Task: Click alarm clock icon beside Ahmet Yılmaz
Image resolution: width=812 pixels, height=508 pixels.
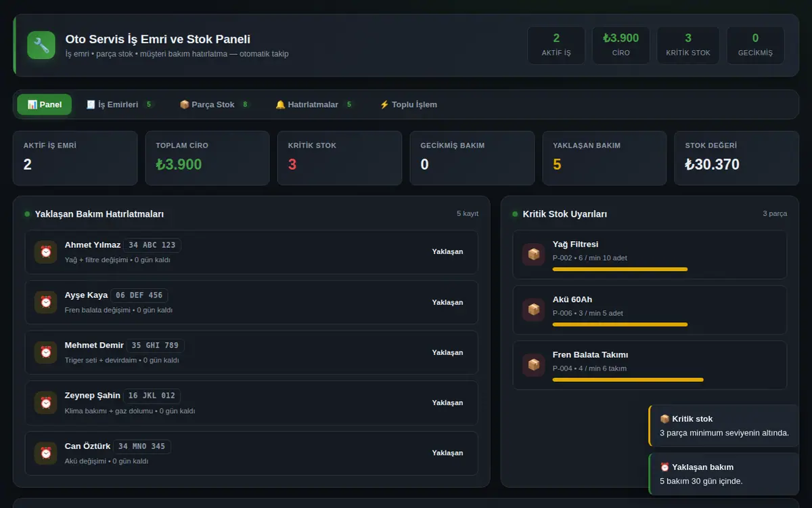Action: (x=46, y=252)
